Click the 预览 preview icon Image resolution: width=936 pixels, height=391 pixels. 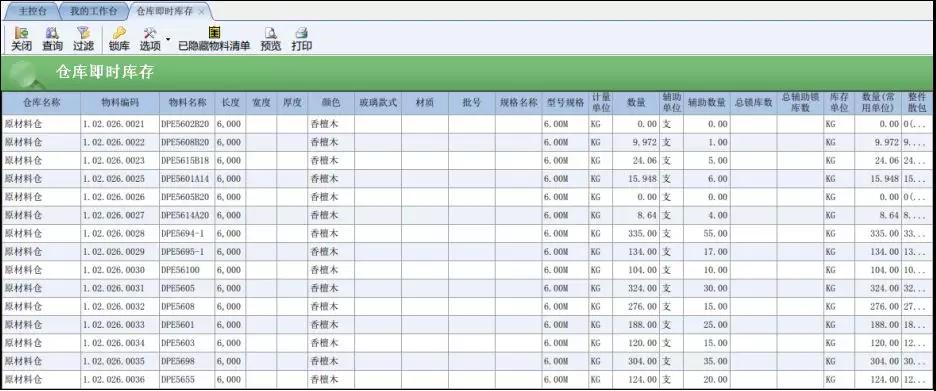[x=270, y=39]
